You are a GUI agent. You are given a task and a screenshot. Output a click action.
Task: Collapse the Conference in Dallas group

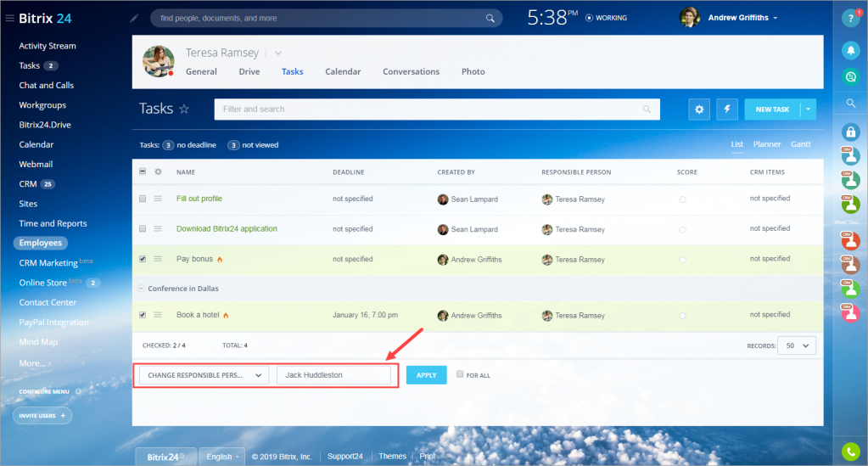[x=141, y=288]
